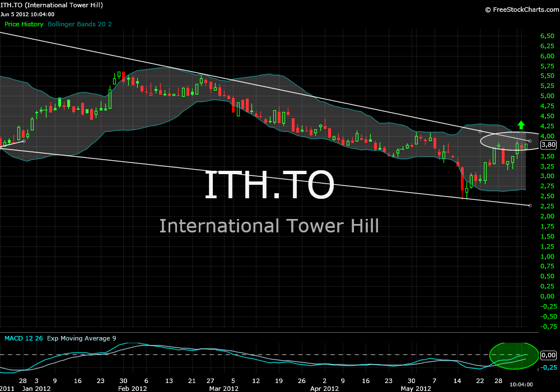Select the lower trendline right end handle
The width and height of the screenshot is (560, 392).
coord(530,206)
